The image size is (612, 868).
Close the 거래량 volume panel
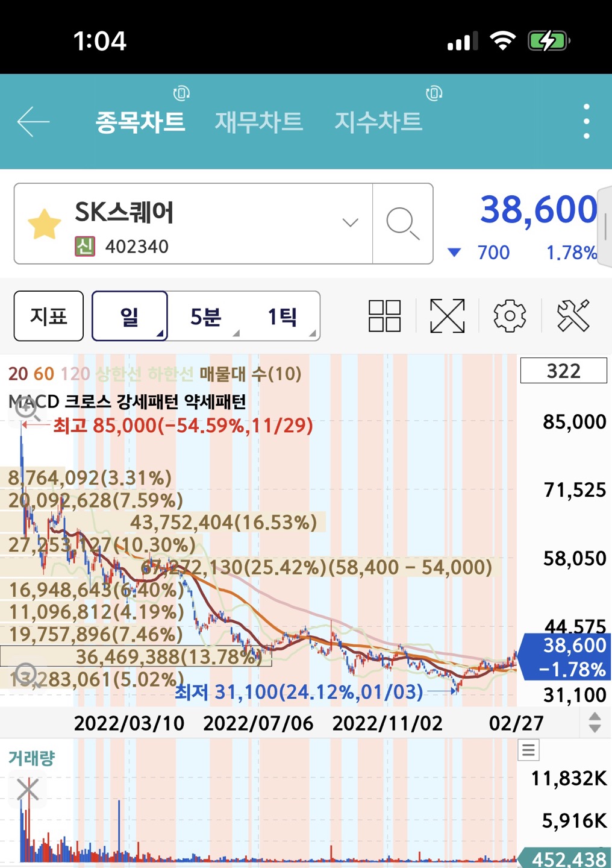(28, 789)
